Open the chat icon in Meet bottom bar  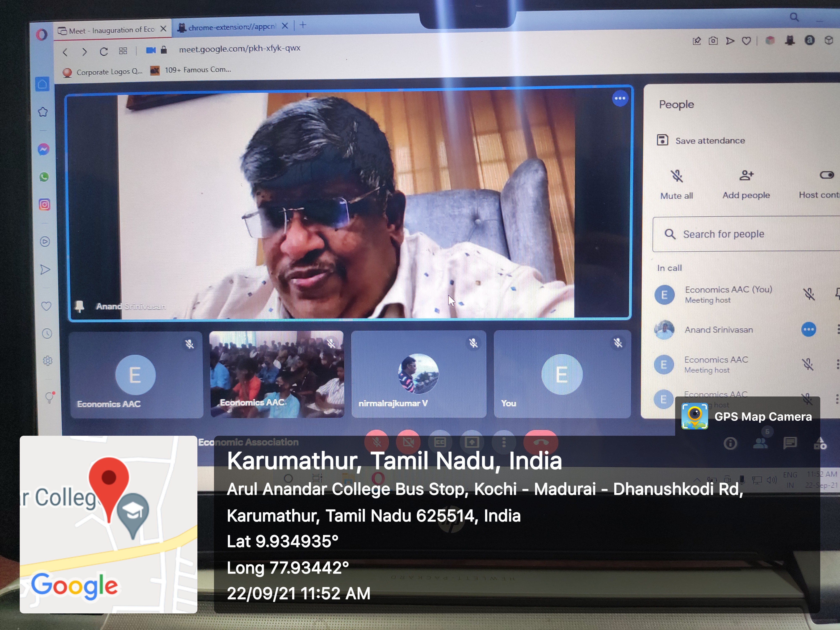(790, 443)
